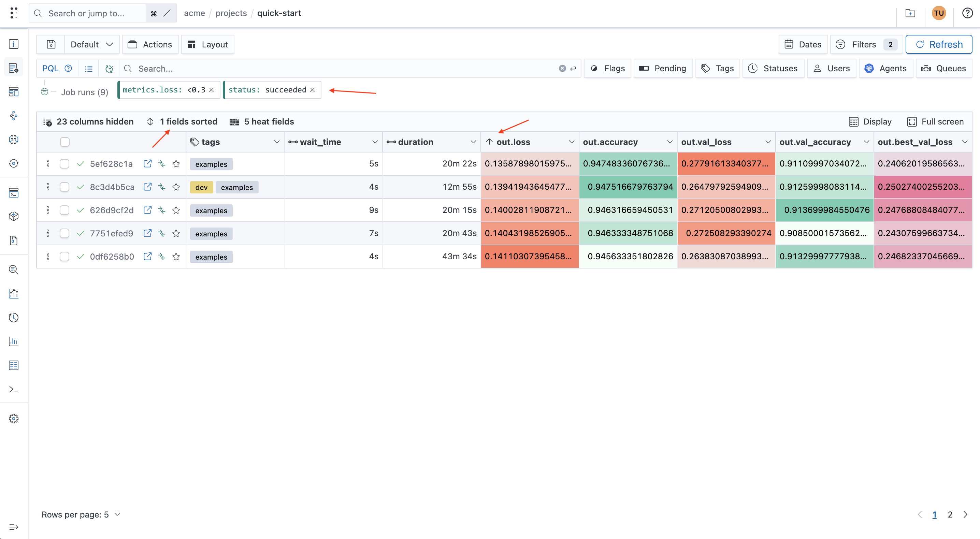This screenshot has height=539, width=980.
Task: Open the settings gear sidebar icon
Action: pyautogui.click(x=14, y=419)
